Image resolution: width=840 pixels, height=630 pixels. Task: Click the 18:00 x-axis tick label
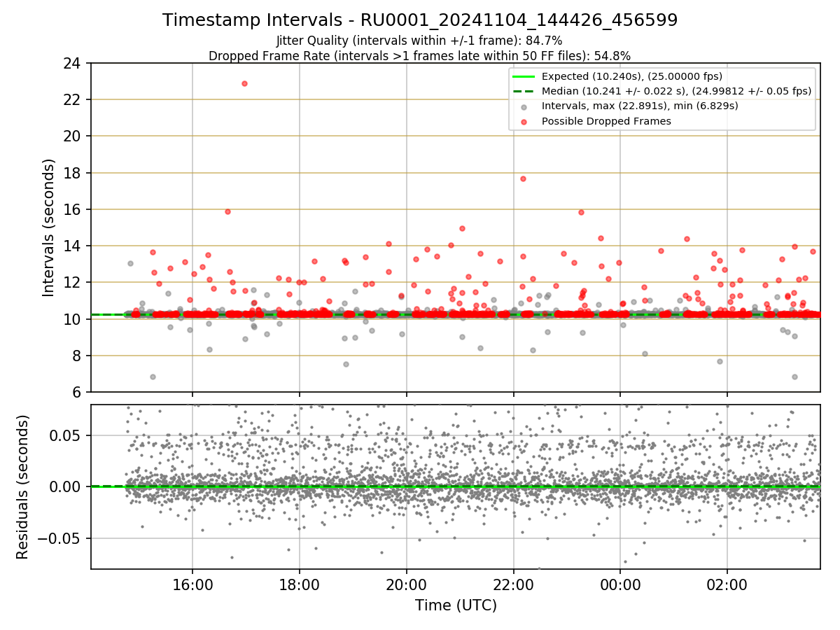[300, 584]
